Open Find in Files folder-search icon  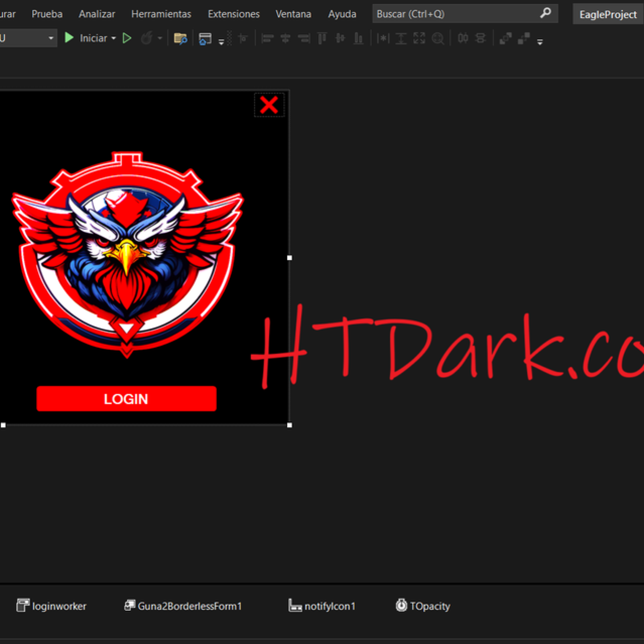(180, 38)
